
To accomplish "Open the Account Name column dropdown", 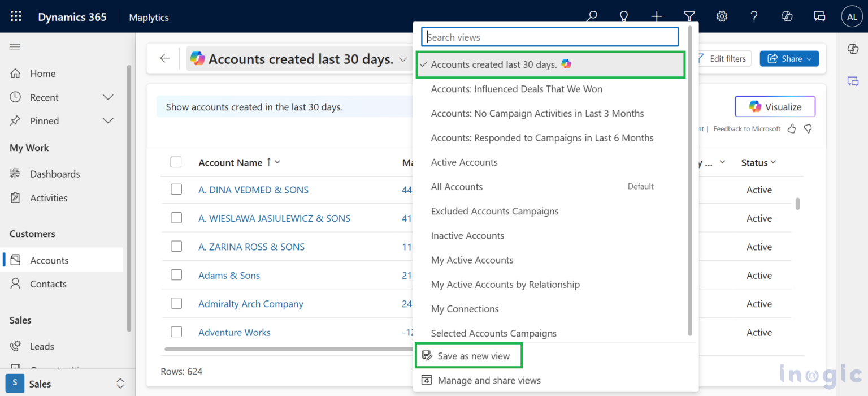I will point(277,162).
